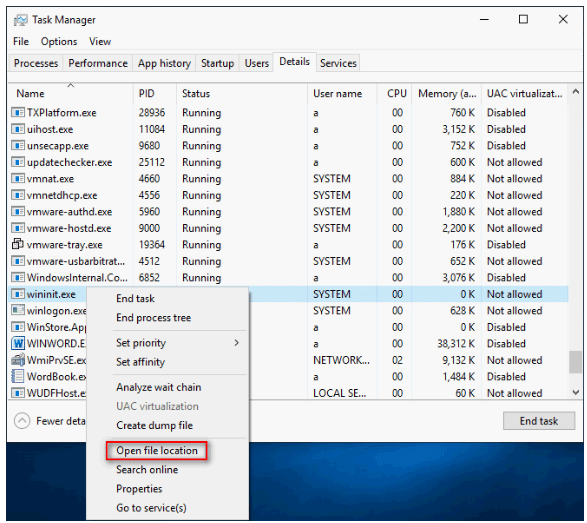Select the Details tab
The width and height of the screenshot is (587, 523).
click(295, 62)
